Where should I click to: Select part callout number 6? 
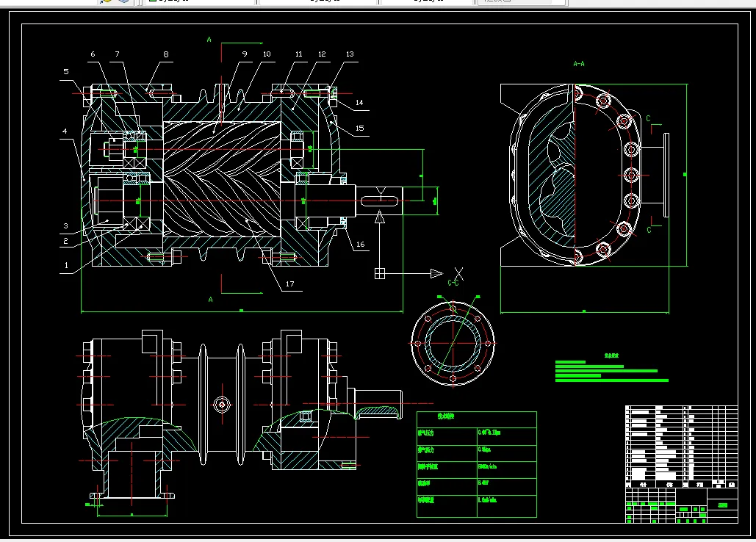point(93,54)
